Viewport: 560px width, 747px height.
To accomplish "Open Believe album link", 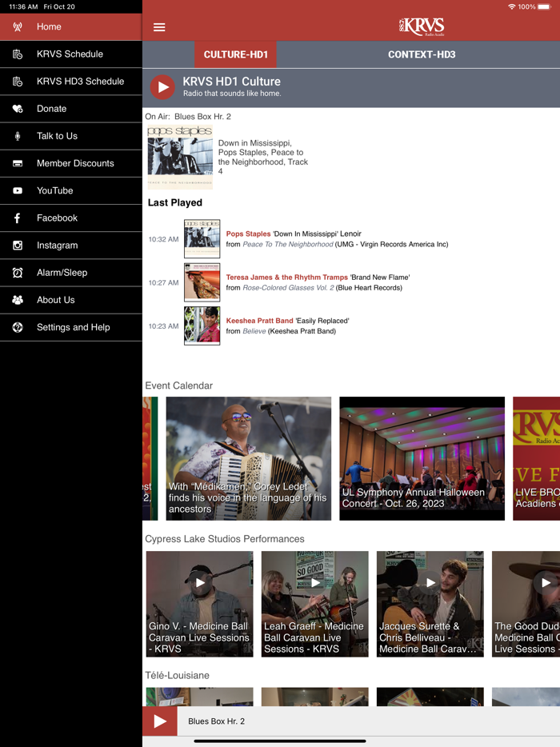I will (x=254, y=331).
